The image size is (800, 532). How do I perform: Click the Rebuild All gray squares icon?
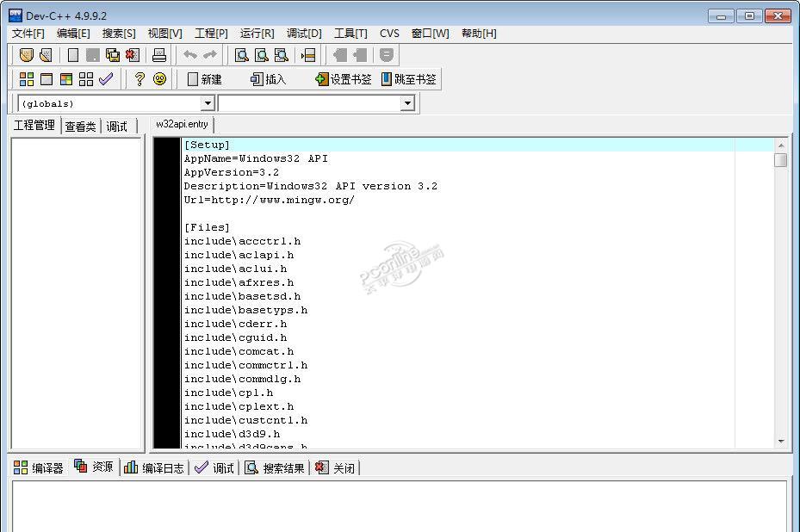coord(86,79)
